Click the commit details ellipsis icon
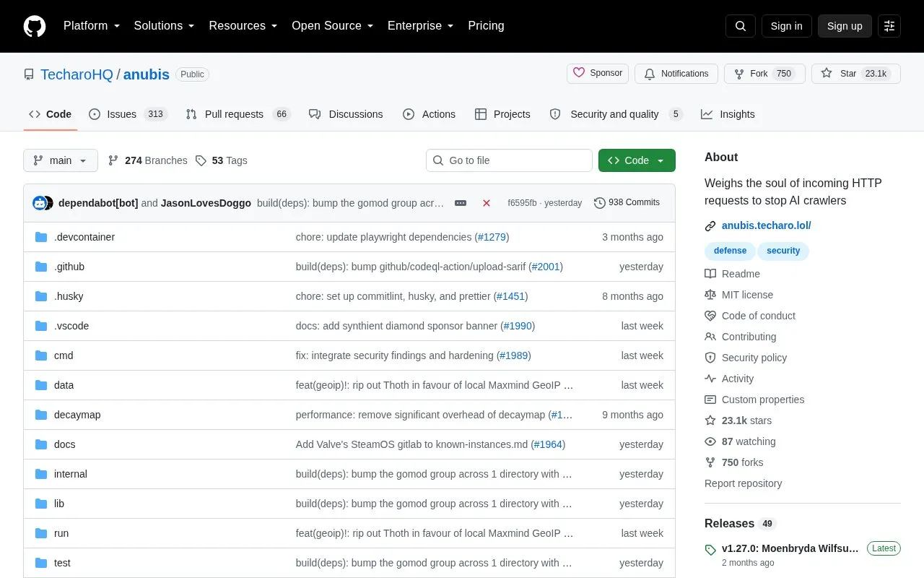 tap(461, 203)
